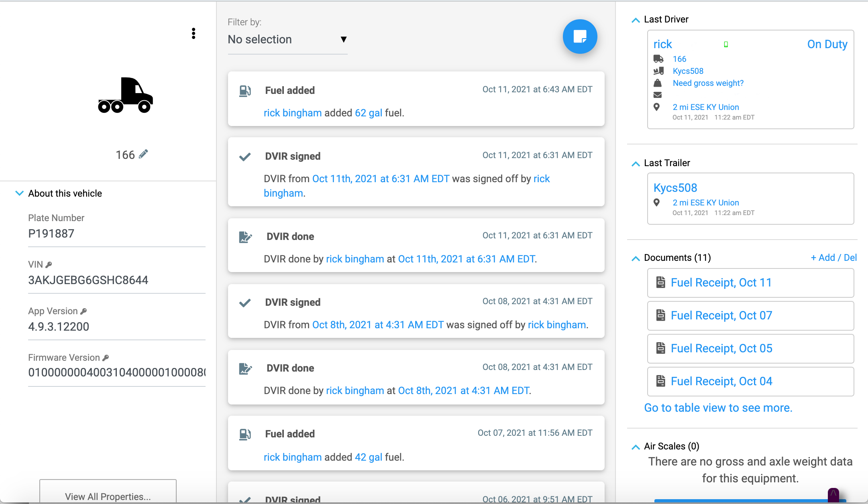
Task: Open the three-dot options menu on vehicle card
Action: pyautogui.click(x=193, y=34)
